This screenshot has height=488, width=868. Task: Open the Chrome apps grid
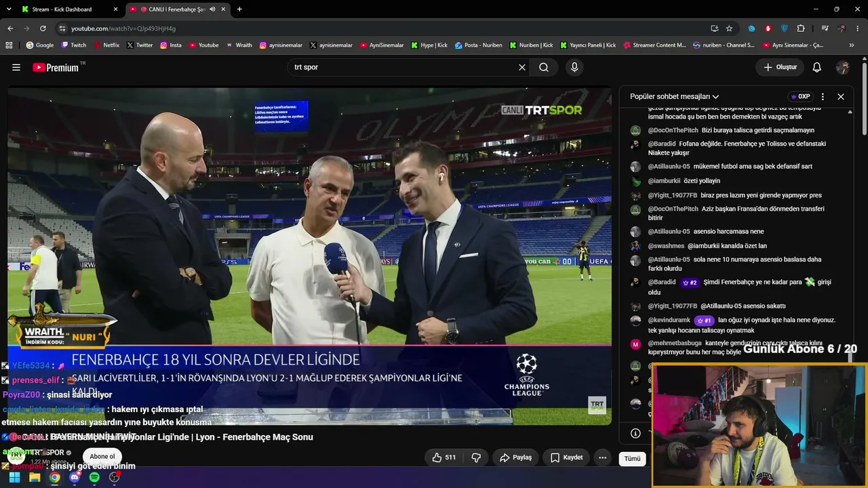pyautogui.click(x=9, y=45)
